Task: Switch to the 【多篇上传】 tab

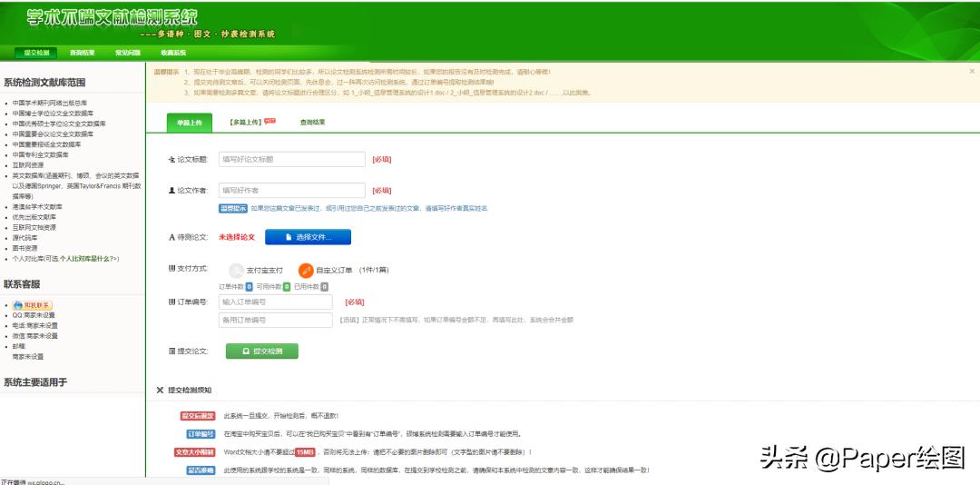Action: point(245,123)
